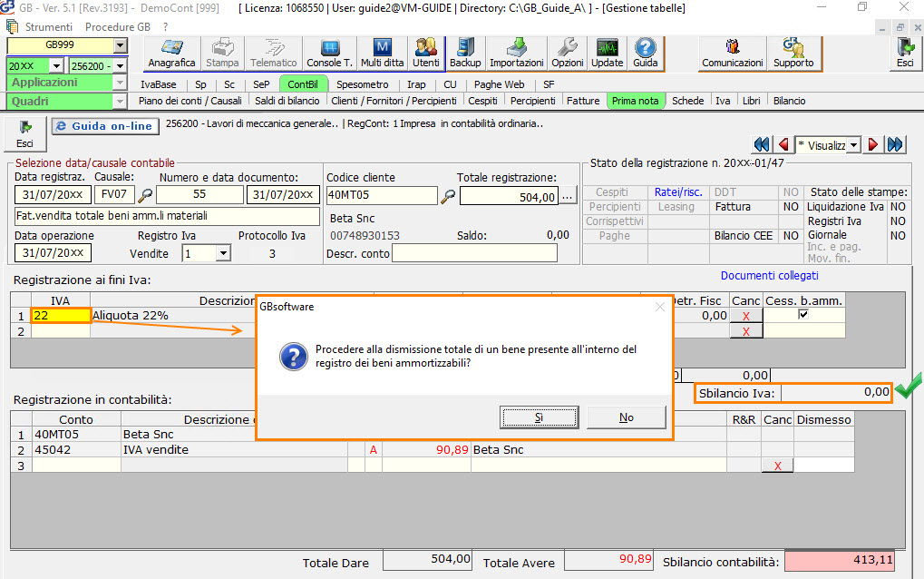Image resolution: width=924 pixels, height=579 pixels.
Task: Select the IVA cell with value 22
Action: coord(61,316)
